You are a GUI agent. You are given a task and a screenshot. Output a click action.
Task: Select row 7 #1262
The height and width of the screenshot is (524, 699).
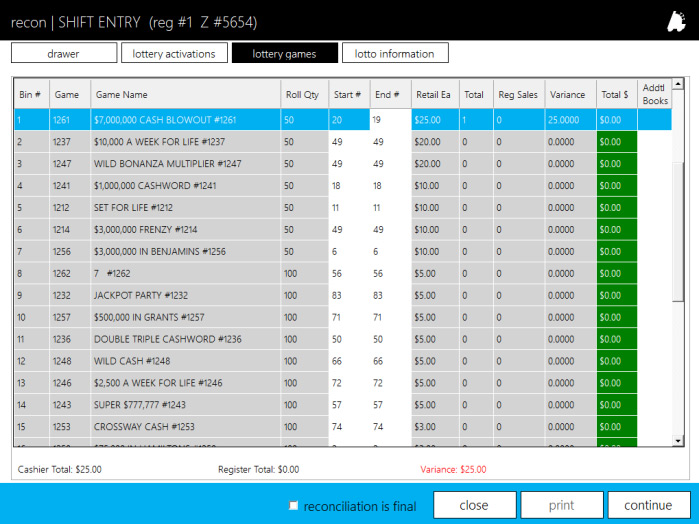tap(342, 273)
